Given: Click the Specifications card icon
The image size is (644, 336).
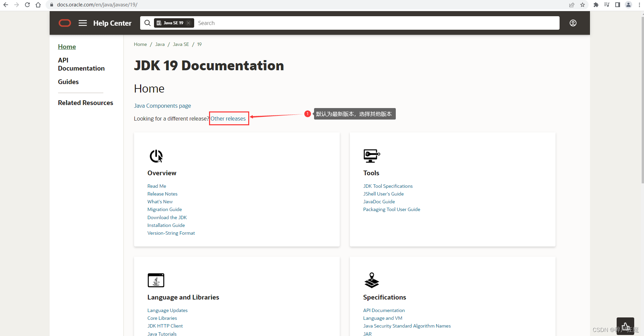Looking at the screenshot, I should (x=372, y=280).
